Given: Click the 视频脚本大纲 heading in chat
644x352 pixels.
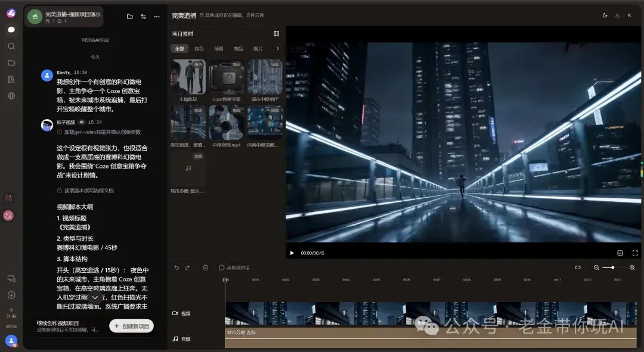Looking at the screenshot, I should tap(75, 207).
